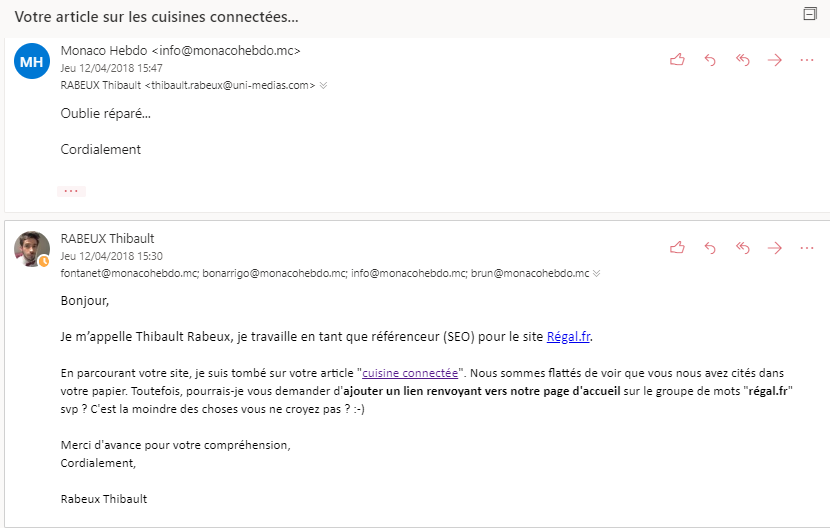This screenshot has height=528, width=830.
Task: Open more actions for Monaco Hebdo message
Action: pyautogui.click(x=807, y=60)
